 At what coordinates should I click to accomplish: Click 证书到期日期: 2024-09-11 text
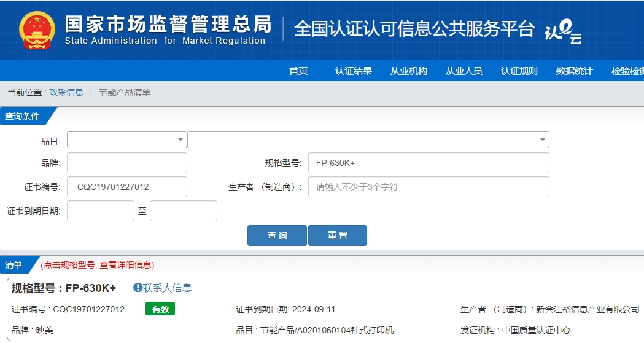pos(285,309)
